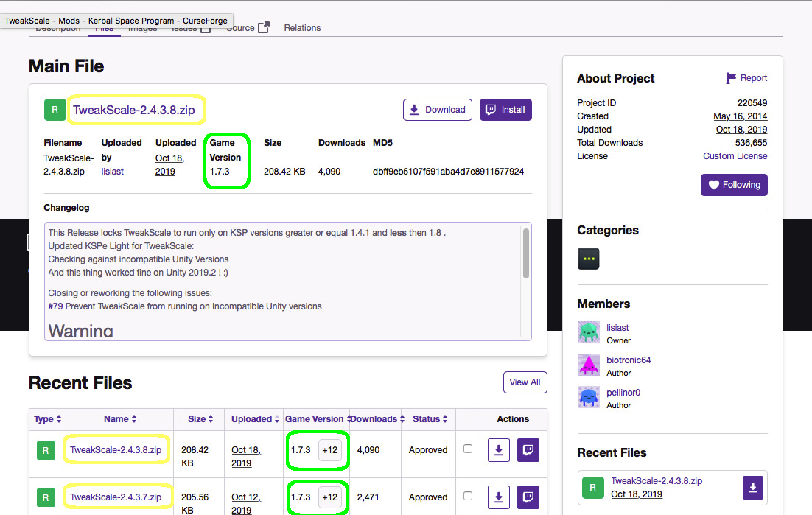The width and height of the screenshot is (812, 515).
Task: Install TweakScale-2.4.3.8.zip via Twitch icon in table row
Action: tap(528, 450)
